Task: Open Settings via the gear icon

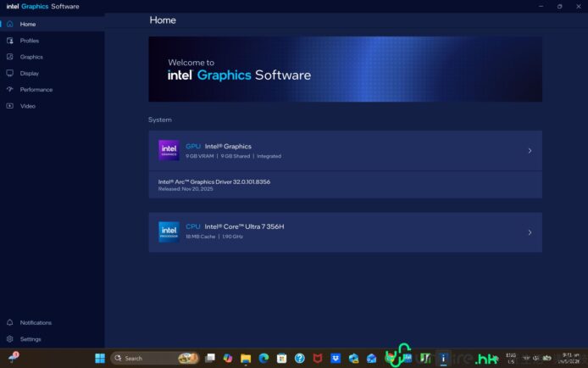Action: pos(10,339)
